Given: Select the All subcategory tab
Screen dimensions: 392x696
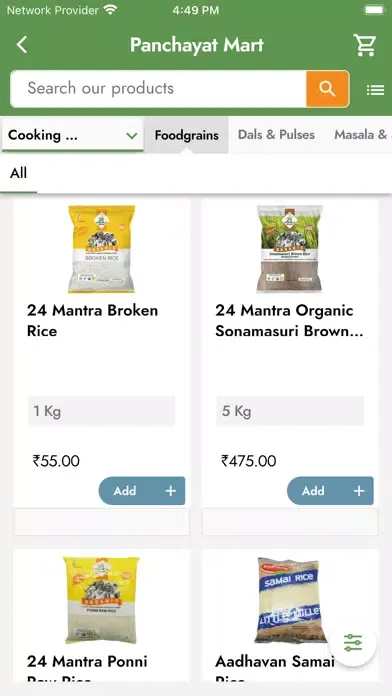Looking at the screenshot, I should click(x=19, y=173).
